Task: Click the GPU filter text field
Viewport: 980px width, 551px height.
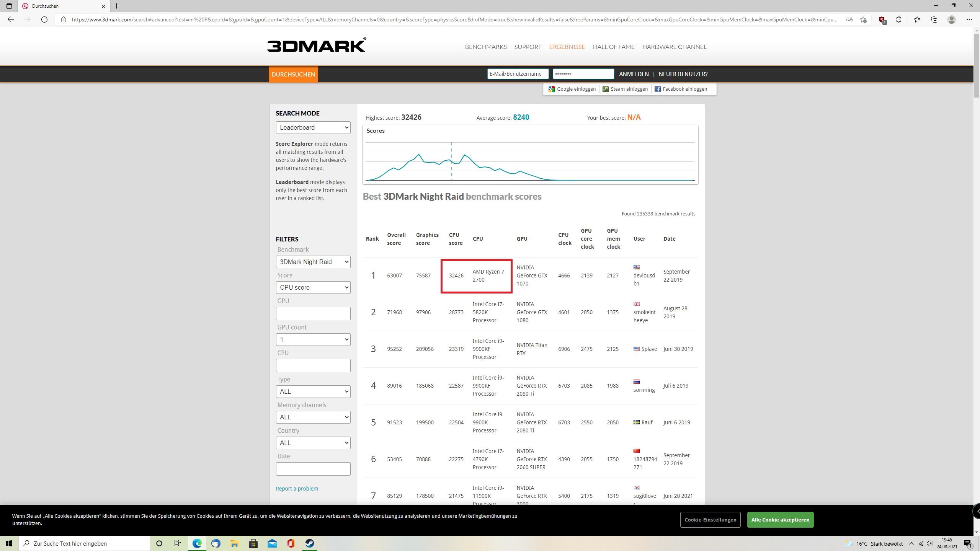Action: click(313, 314)
